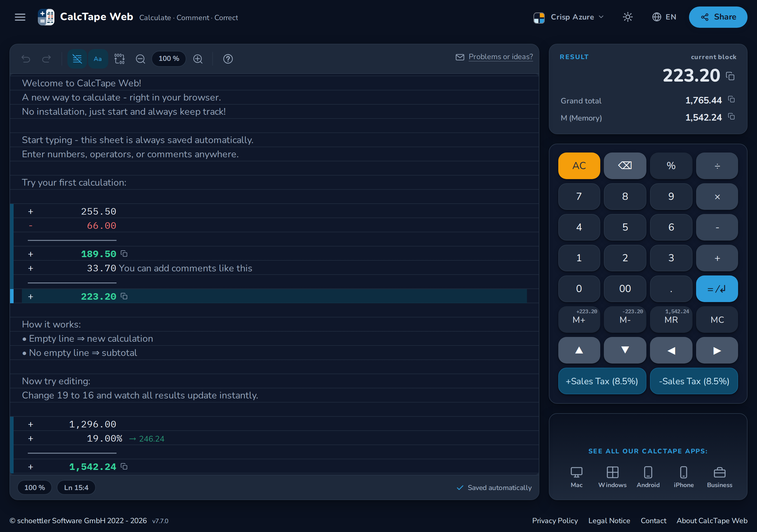Click the undo arrow icon

tap(26, 59)
